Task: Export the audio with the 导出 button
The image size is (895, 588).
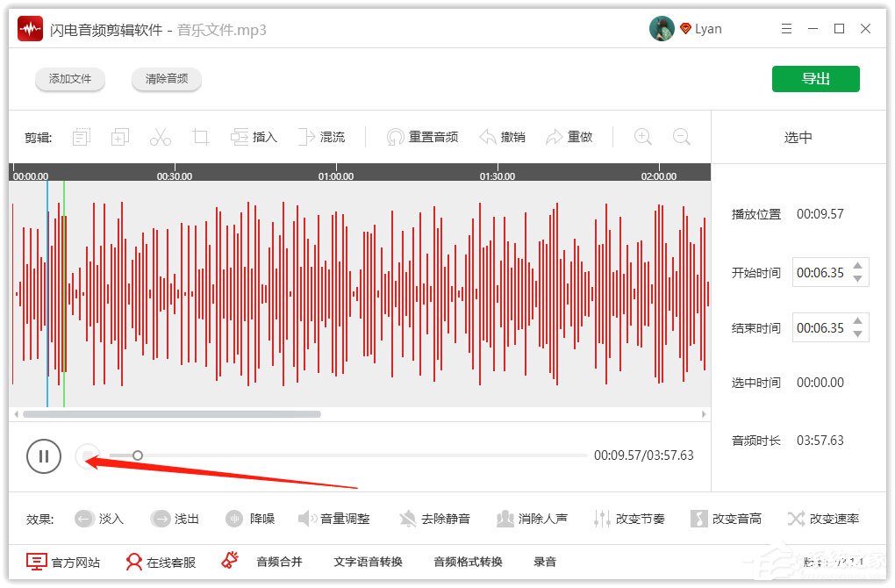Action: (815, 78)
